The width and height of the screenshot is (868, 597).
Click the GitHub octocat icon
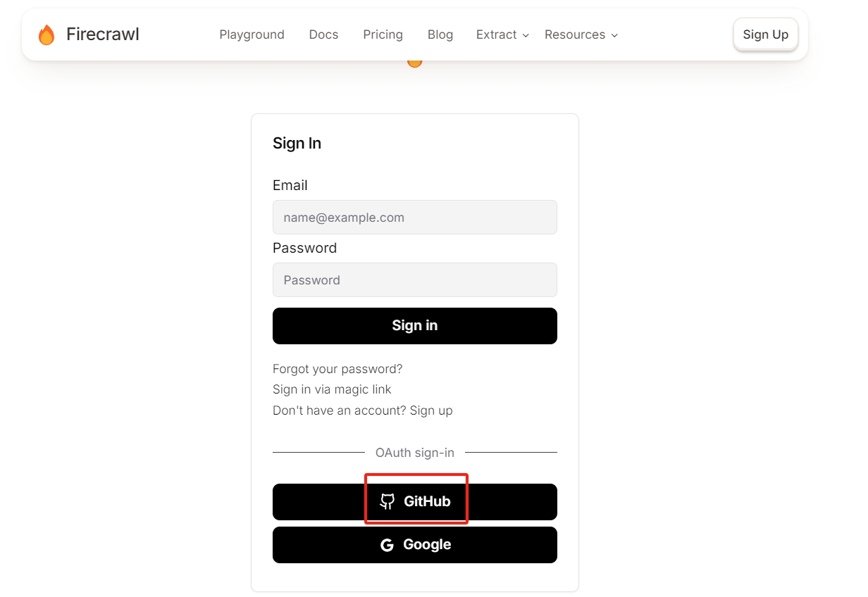point(387,501)
